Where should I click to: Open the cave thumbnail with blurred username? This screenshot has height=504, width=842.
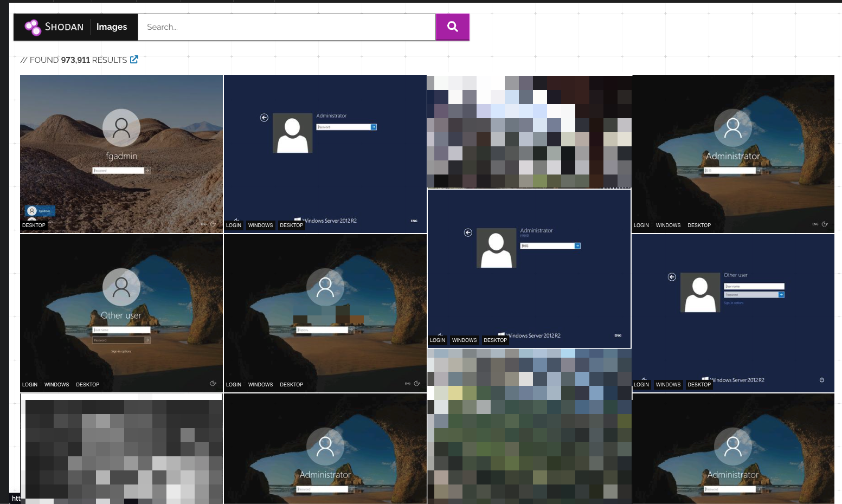click(x=325, y=313)
